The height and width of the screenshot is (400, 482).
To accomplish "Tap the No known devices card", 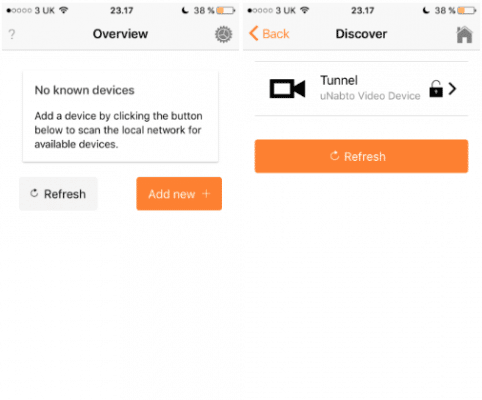I will [x=120, y=117].
